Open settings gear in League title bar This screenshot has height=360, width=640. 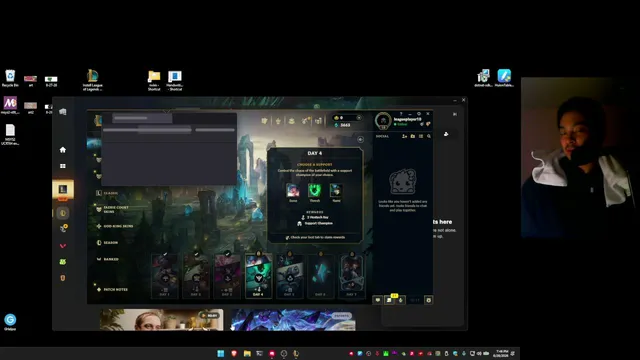419,114
